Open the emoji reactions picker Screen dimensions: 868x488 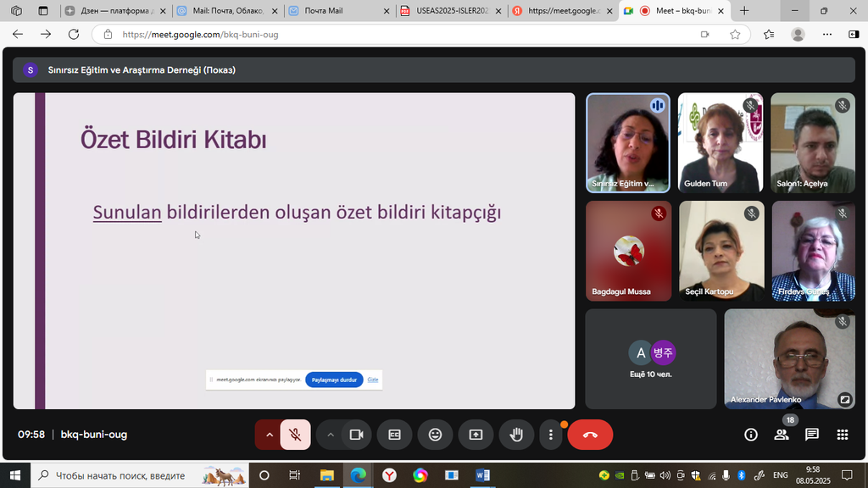point(435,435)
